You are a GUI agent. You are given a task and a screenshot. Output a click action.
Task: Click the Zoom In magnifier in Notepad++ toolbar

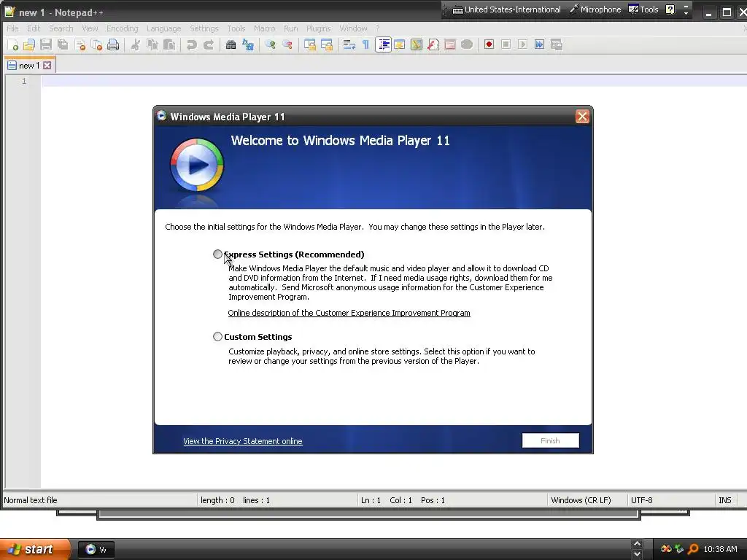click(x=270, y=44)
